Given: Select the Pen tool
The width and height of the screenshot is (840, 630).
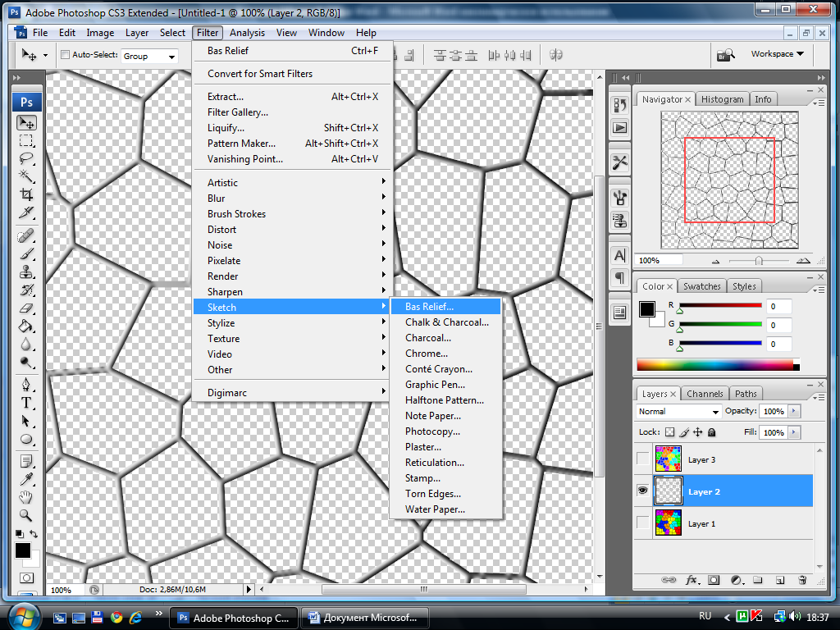Looking at the screenshot, I should coord(25,385).
